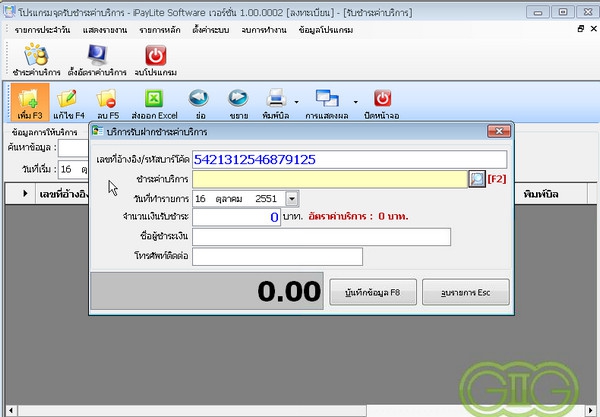The width and height of the screenshot is (600, 417).
Task: Click the ค้นหาข้อมูล search field
Action: [x=73, y=147]
